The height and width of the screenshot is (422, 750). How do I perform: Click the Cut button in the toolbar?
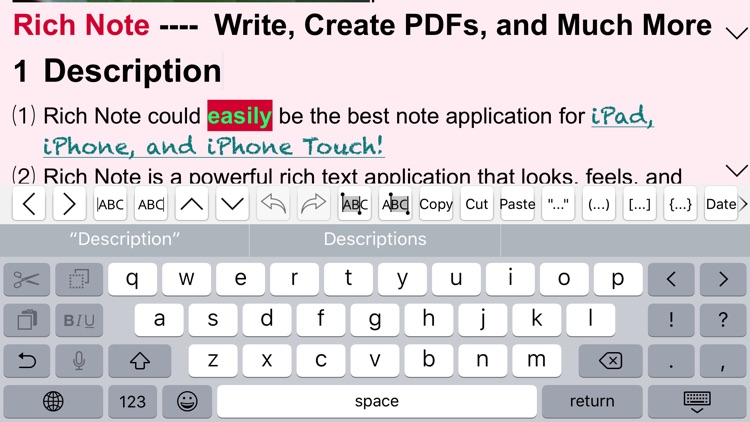pyautogui.click(x=476, y=204)
